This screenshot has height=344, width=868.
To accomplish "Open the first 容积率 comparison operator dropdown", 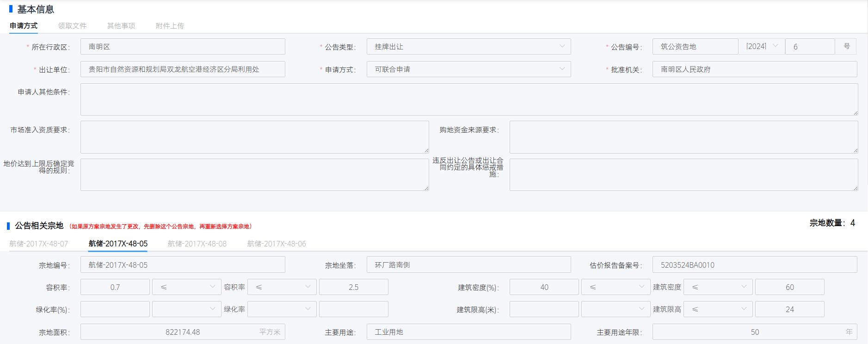I will tap(187, 287).
